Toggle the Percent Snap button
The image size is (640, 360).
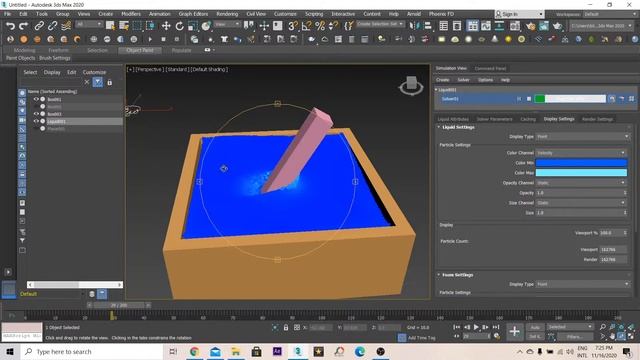pos(320,26)
